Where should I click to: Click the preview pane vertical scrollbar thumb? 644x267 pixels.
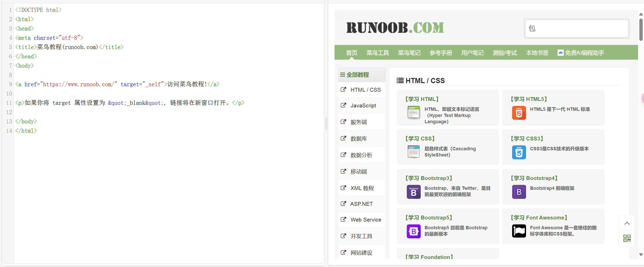coord(641,29)
